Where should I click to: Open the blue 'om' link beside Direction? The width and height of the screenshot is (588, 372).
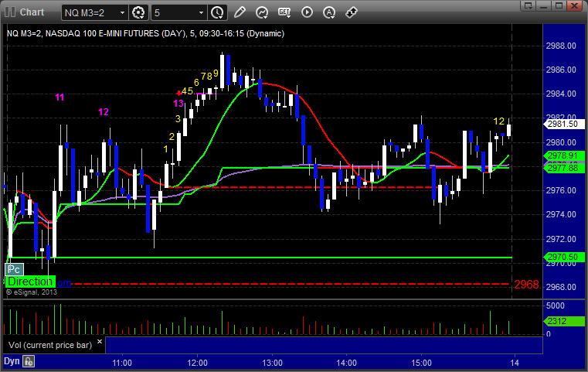pos(64,282)
